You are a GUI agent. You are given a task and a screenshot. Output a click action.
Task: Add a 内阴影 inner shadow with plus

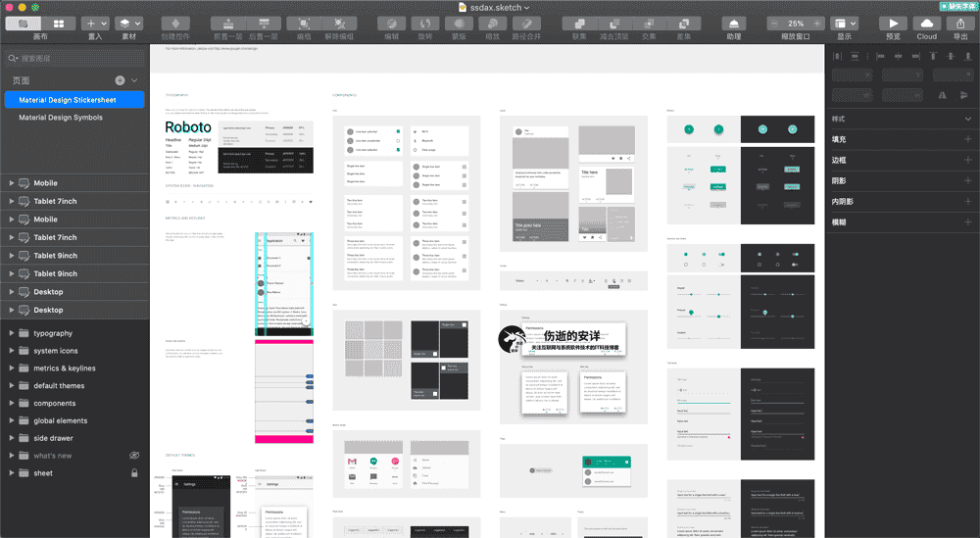click(x=968, y=201)
